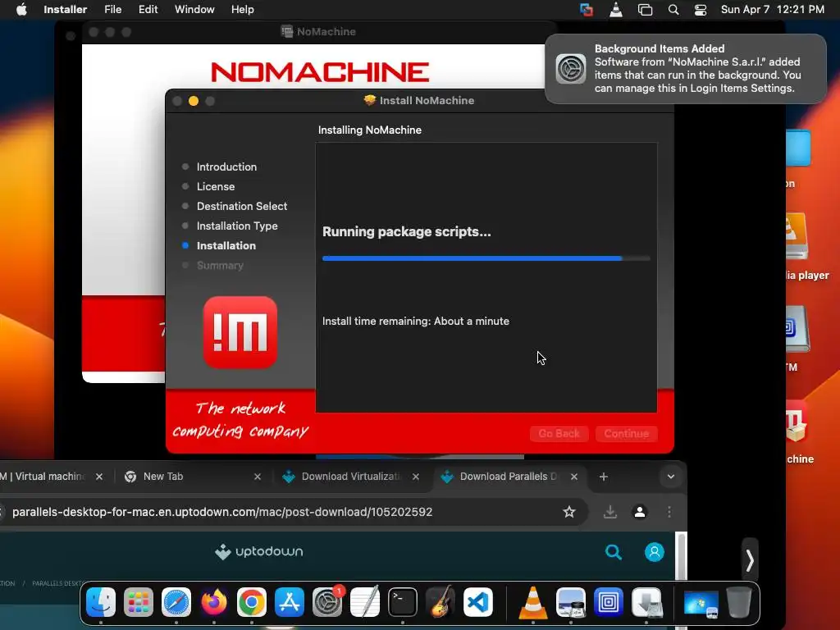This screenshot has width=840, height=630.
Task: Click the installation progress bar
Action: [486, 258]
